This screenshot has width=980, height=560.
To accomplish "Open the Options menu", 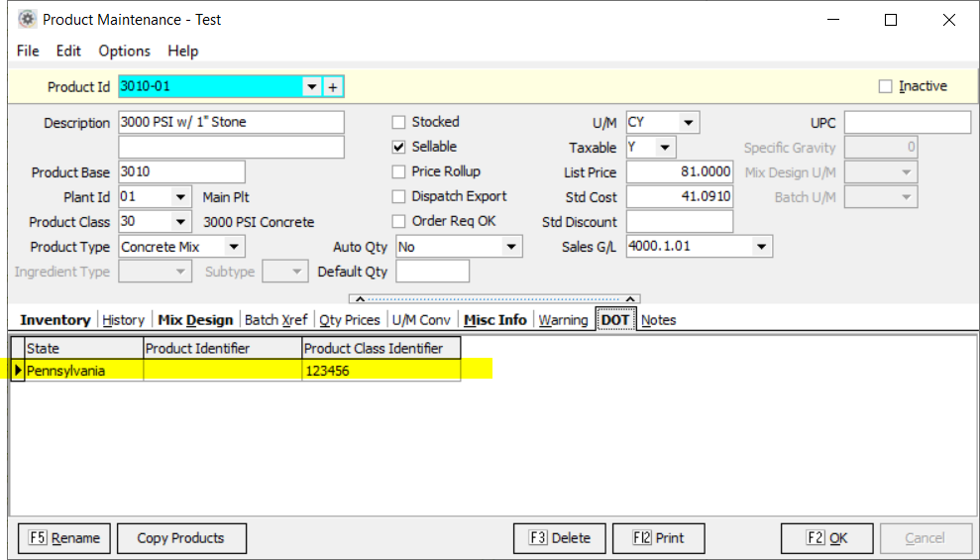I will click(x=124, y=51).
